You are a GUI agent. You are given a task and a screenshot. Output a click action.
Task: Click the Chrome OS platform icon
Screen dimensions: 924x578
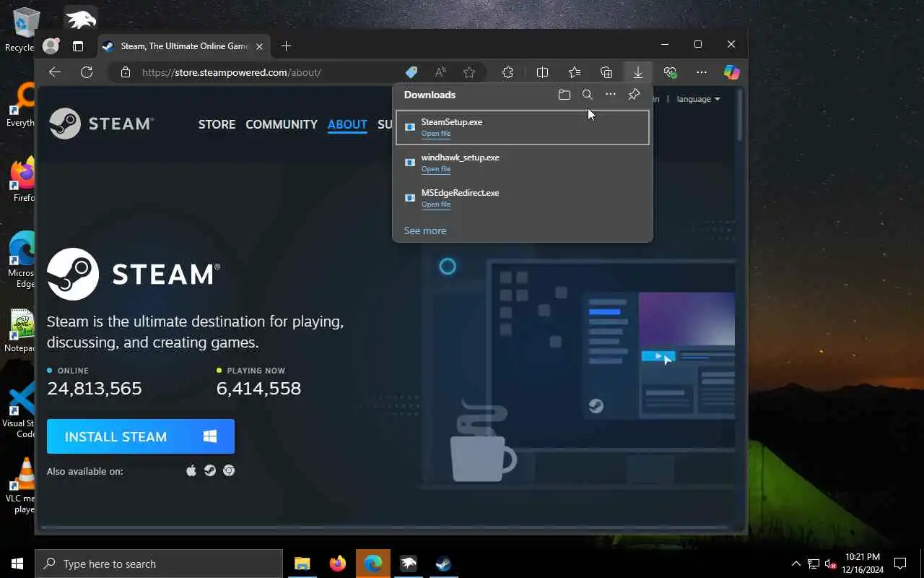tap(229, 471)
